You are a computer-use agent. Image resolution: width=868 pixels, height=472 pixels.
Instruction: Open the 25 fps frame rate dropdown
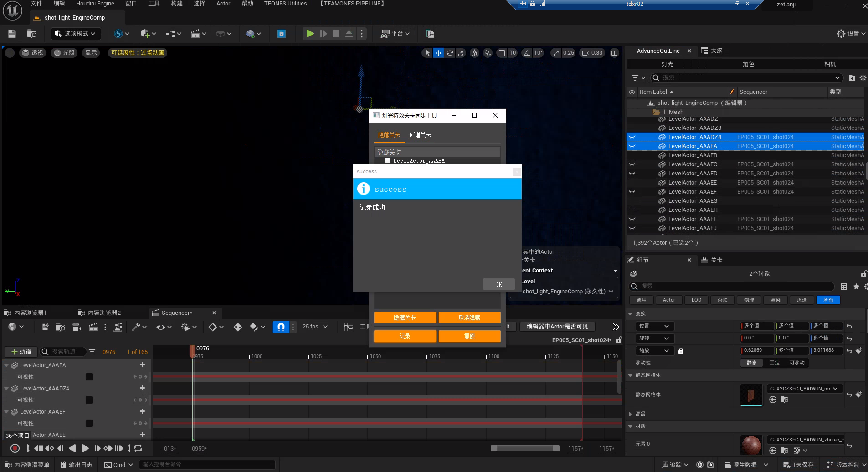coord(315,327)
